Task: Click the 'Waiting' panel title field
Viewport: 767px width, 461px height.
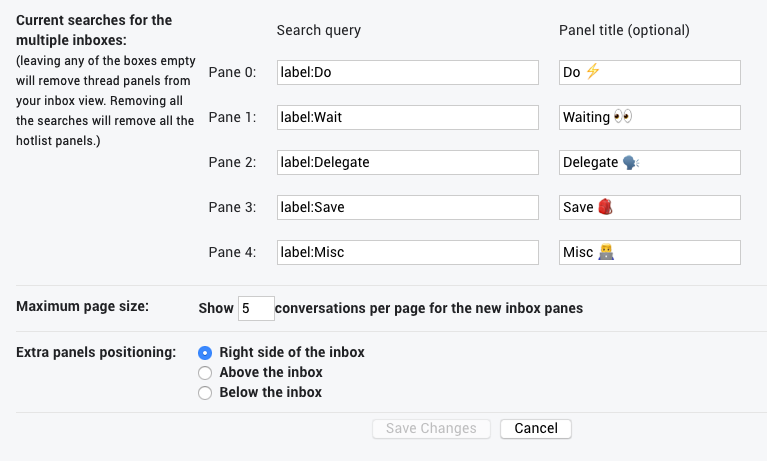Action: [x=650, y=117]
